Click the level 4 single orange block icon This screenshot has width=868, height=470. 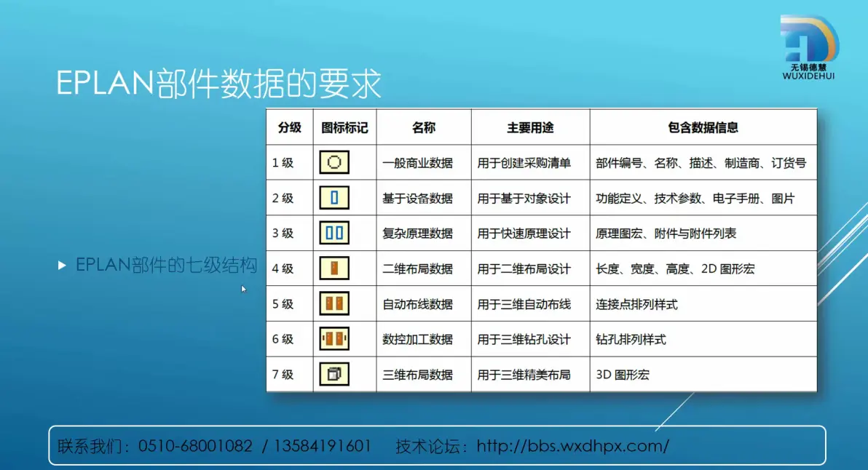(x=334, y=268)
